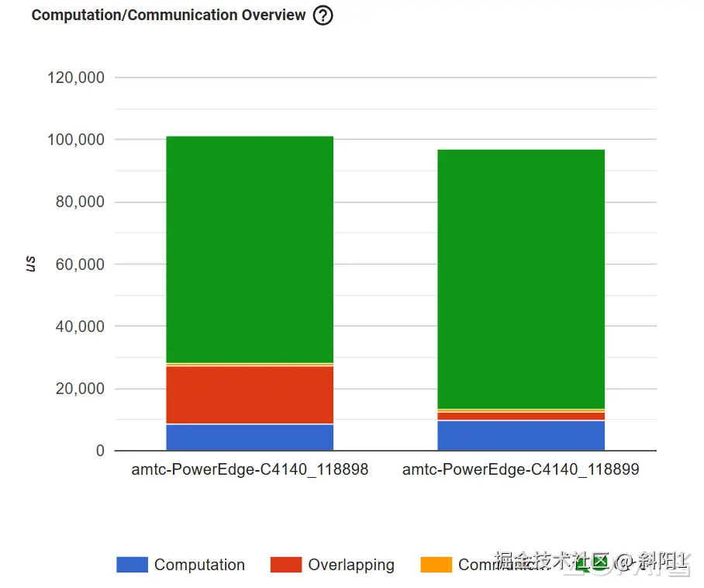
Task: Click the 60,000 y-axis label
Action: [x=80, y=264]
